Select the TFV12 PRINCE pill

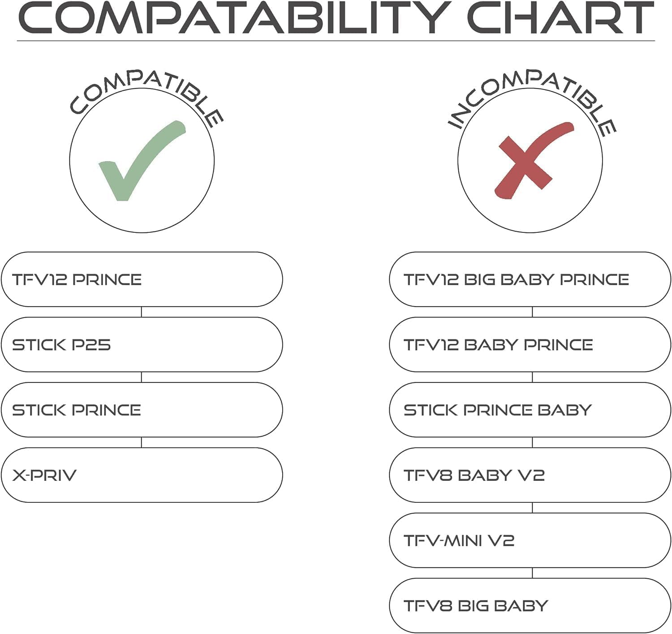[142, 279]
